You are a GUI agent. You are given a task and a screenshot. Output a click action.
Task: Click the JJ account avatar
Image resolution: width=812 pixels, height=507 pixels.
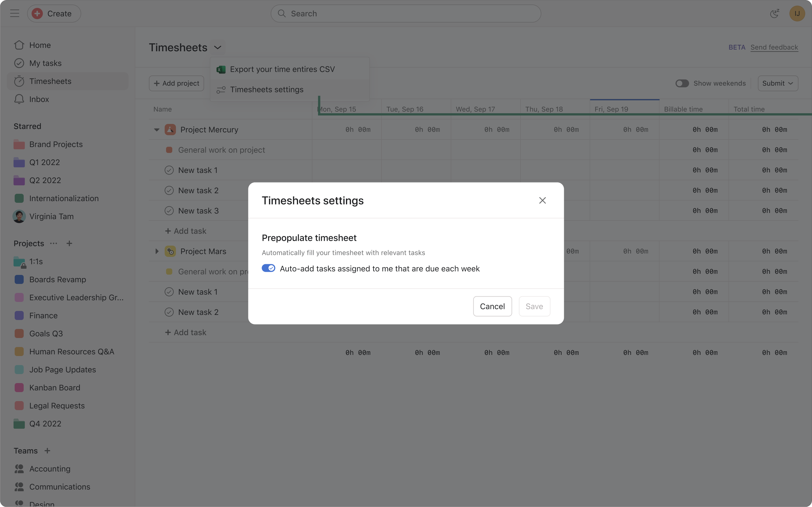coord(797,14)
